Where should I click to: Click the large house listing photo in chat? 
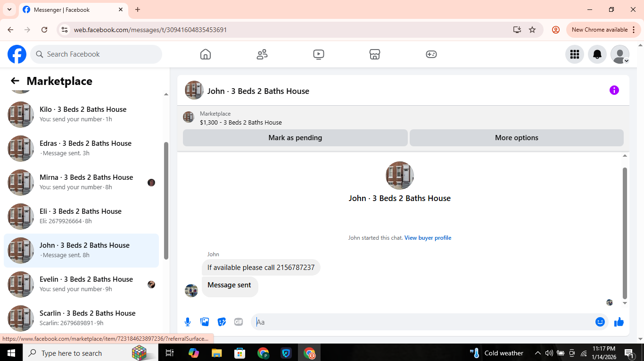pos(400,176)
